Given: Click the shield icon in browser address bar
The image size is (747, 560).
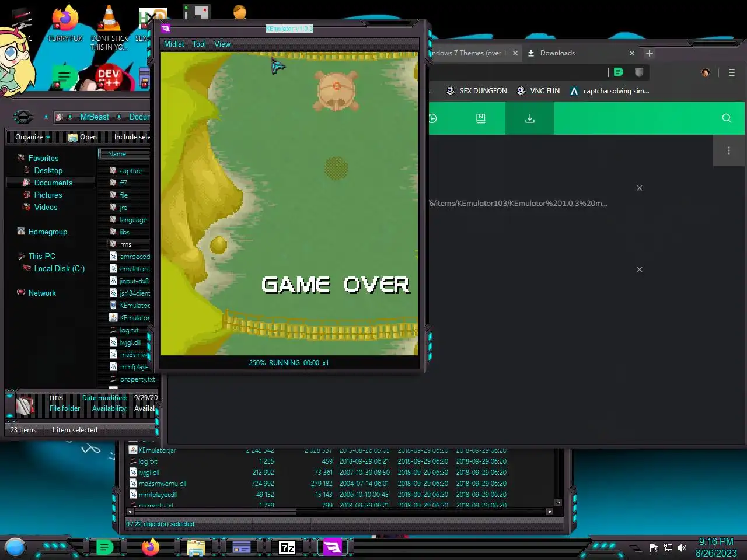Looking at the screenshot, I should 639,72.
